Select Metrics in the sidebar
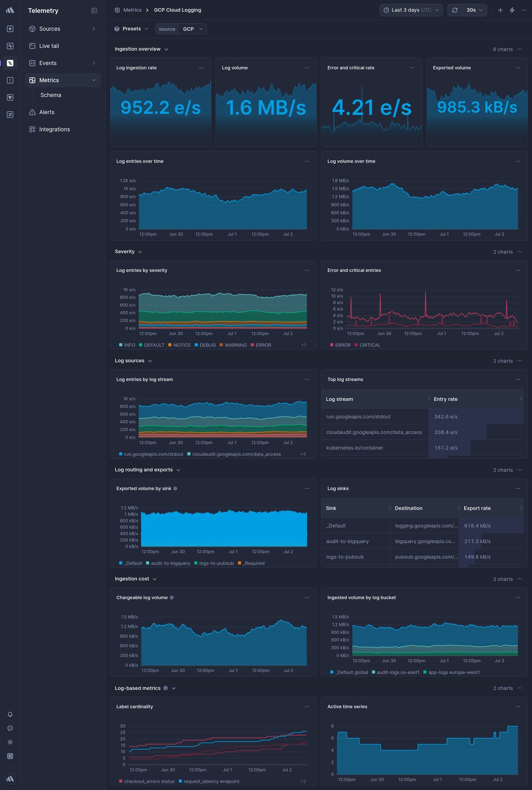The image size is (532, 790). click(x=63, y=80)
